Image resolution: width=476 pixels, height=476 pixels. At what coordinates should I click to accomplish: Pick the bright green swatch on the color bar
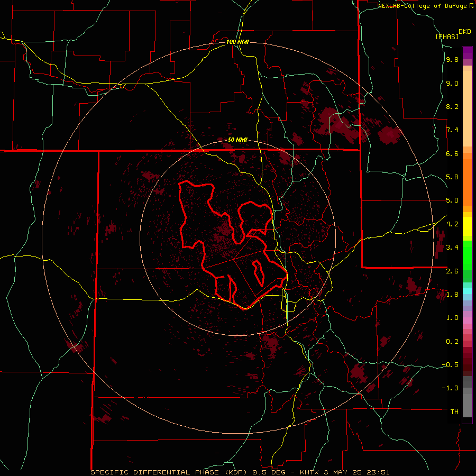pos(467,255)
